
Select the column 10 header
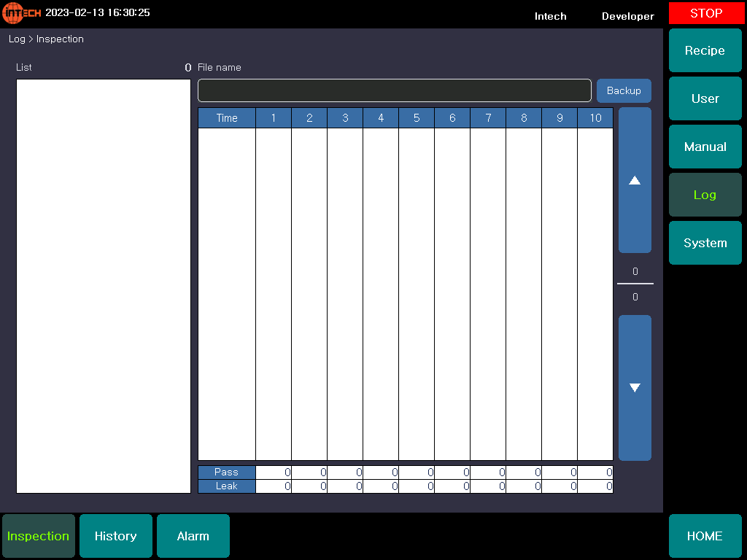[x=595, y=118]
